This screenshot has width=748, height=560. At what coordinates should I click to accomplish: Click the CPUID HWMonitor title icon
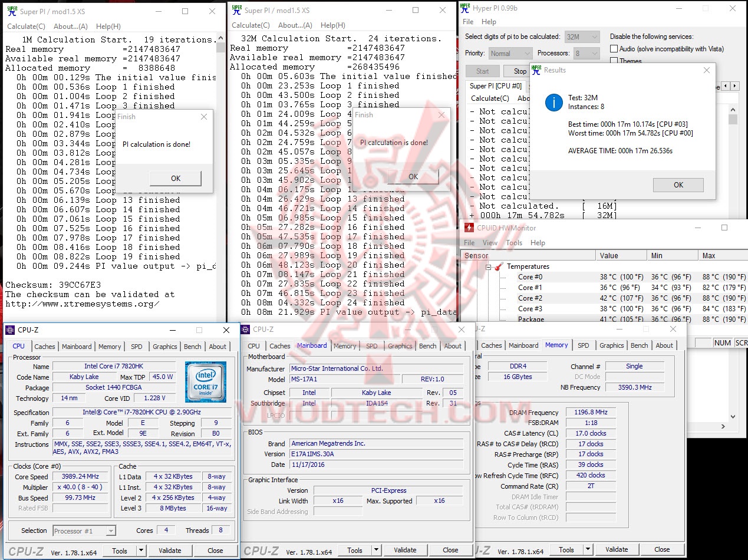469,228
